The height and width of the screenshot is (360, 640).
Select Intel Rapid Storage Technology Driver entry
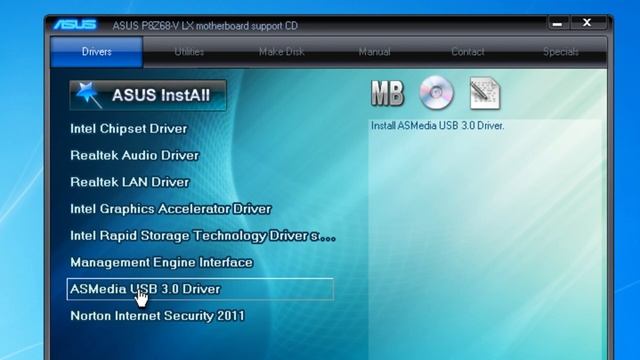pyautogui.click(x=203, y=236)
